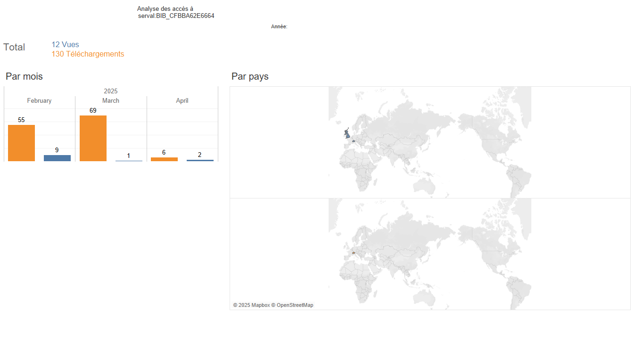This screenshot has width=644, height=362.
Task: Click the 'February' month header
Action: [39, 100]
